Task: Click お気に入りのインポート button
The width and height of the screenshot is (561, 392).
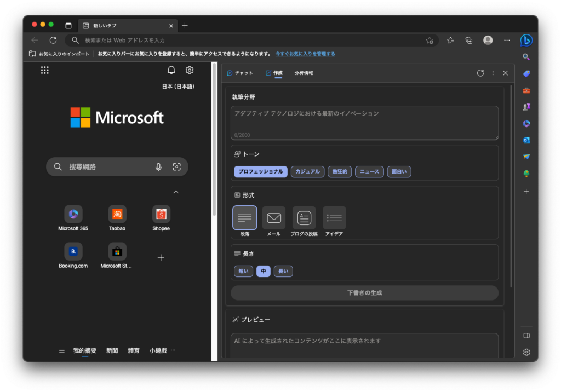Action: coord(59,54)
